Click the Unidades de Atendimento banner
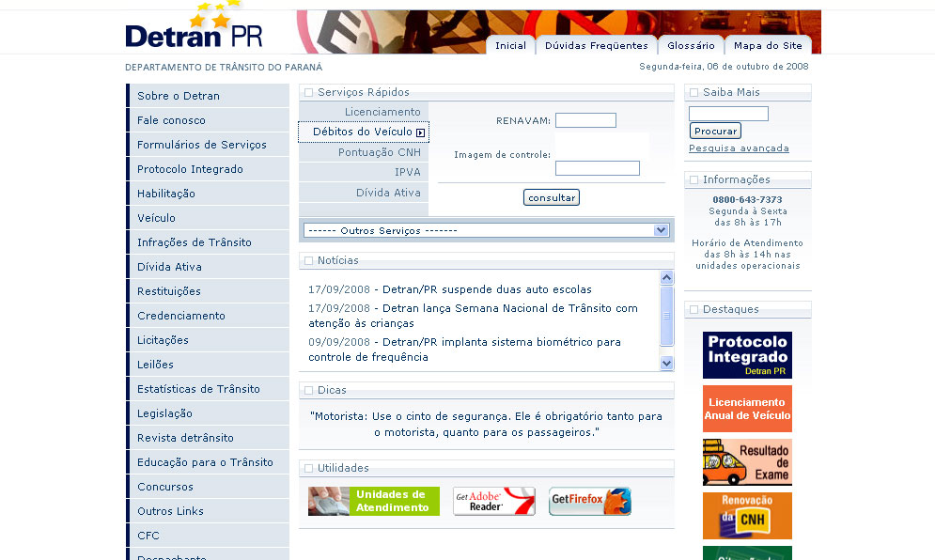 point(374,502)
